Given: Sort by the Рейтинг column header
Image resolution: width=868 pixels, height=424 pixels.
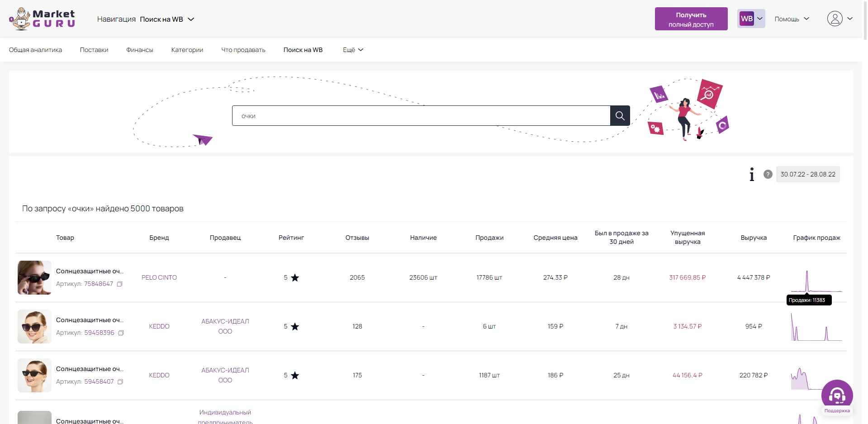Looking at the screenshot, I should [291, 238].
